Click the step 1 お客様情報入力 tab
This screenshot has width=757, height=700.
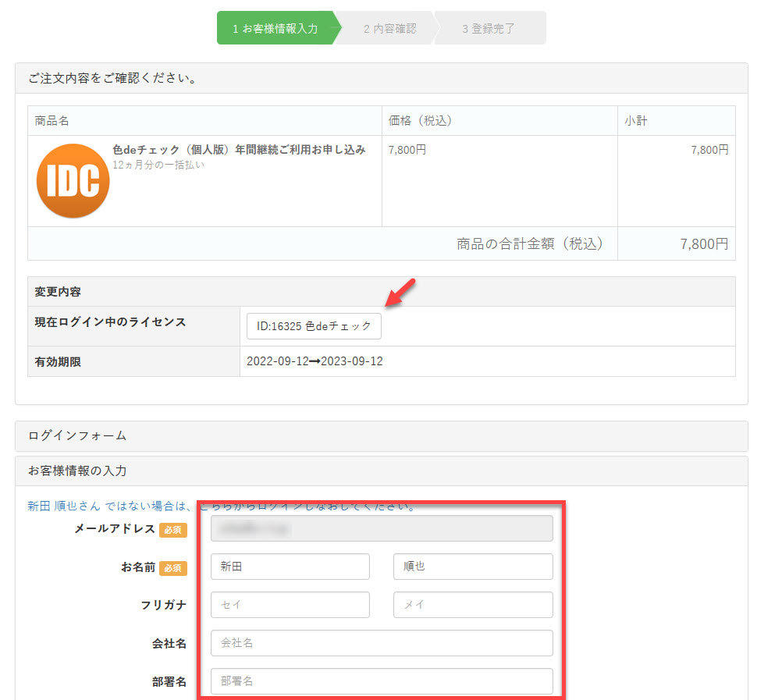[x=275, y=28]
